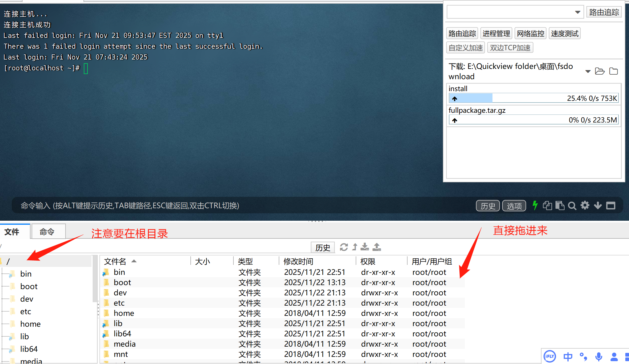The image size is (629, 364).
Task: Expand the route trace address dropdown
Action: click(577, 12)
